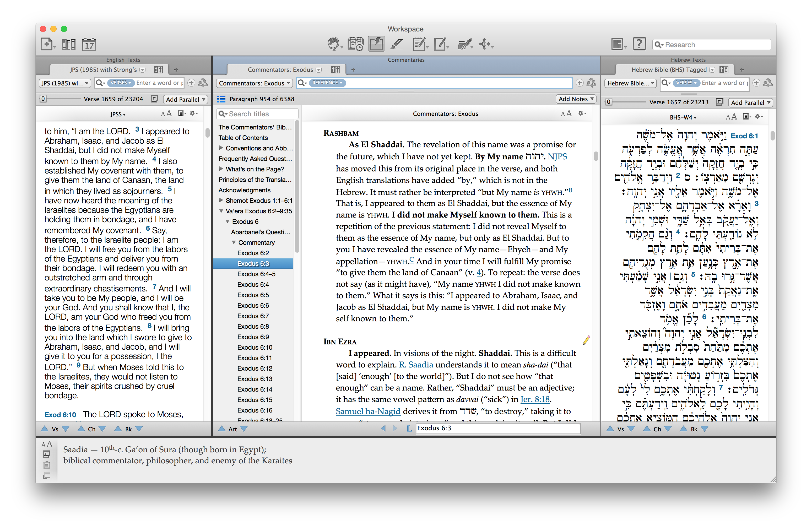
Task: Change REFERENCE search field type
Action: tap(327, 83)
